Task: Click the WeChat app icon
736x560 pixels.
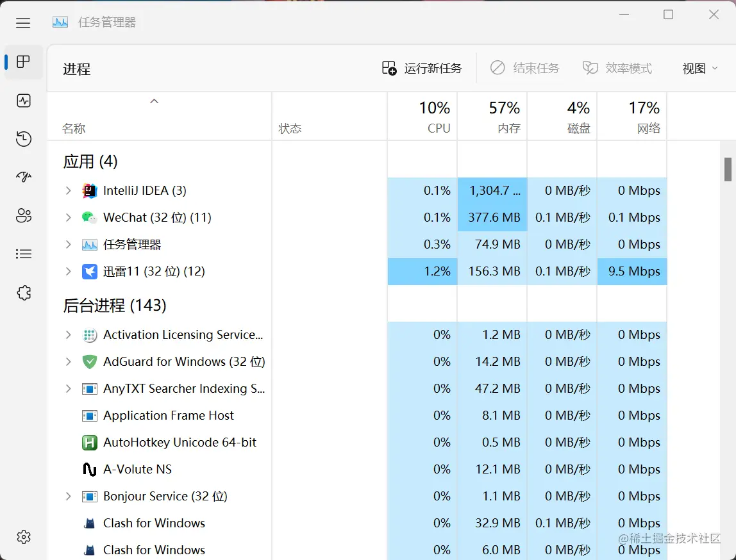Action: coord(89,217)
